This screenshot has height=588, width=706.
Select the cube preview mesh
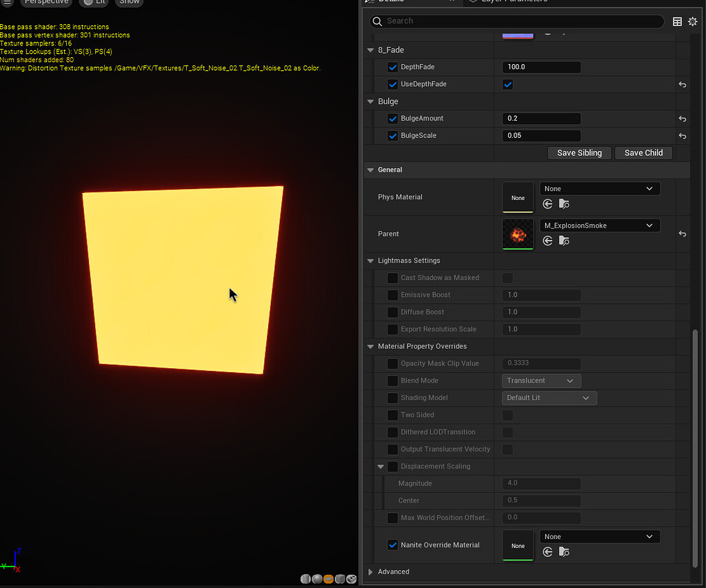[340, 579]
